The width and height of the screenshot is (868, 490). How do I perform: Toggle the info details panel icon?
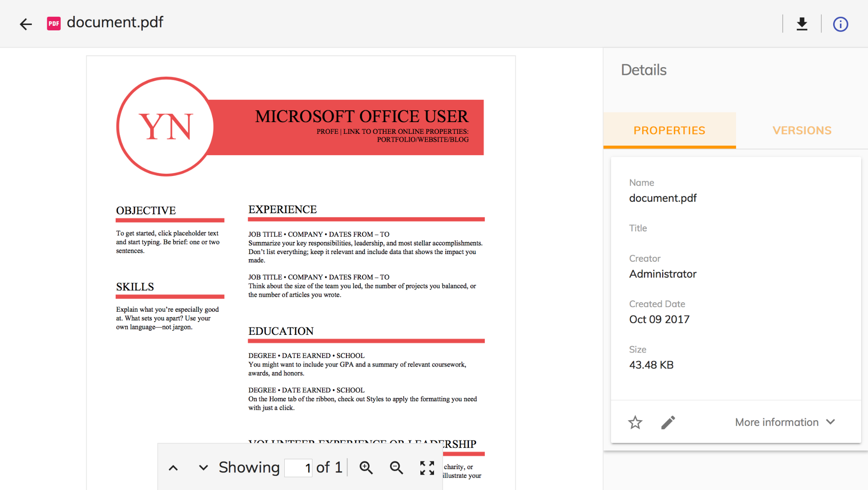click(840, 24)
